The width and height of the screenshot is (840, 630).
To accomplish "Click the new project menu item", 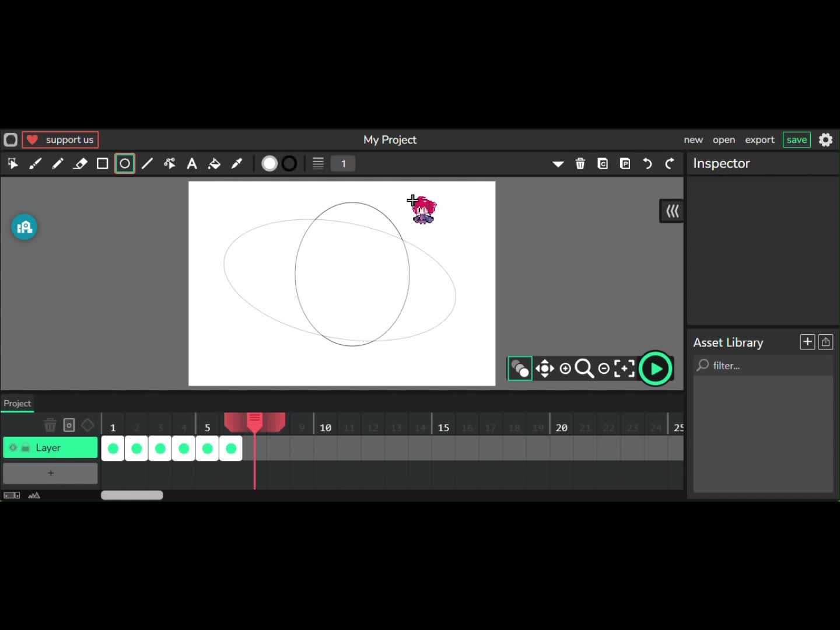I will [x=694, y=140].
